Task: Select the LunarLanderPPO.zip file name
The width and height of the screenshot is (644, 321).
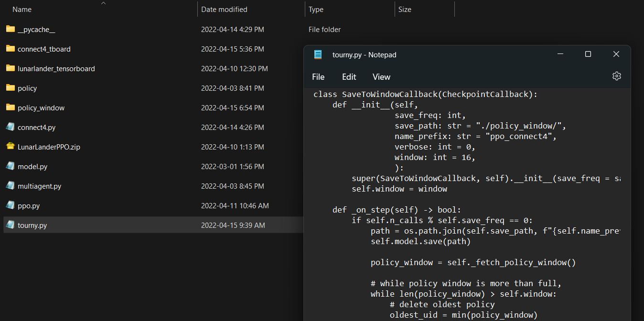Action: [49, 147]
